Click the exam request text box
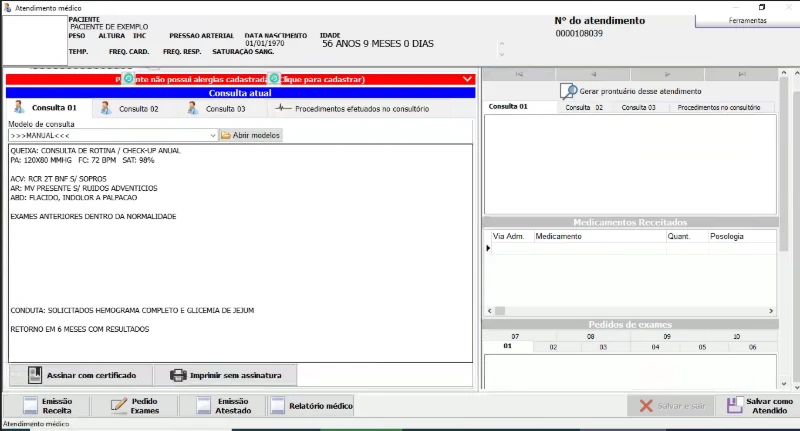 (630, 371)
